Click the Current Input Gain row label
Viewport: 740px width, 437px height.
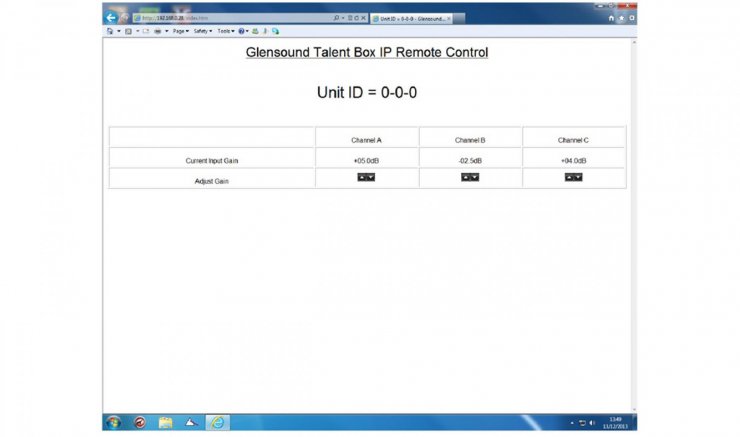click(x=212, y=161)
